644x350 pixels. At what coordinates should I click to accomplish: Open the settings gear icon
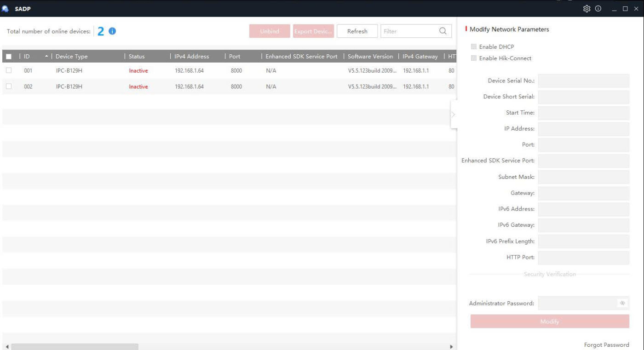586,9
